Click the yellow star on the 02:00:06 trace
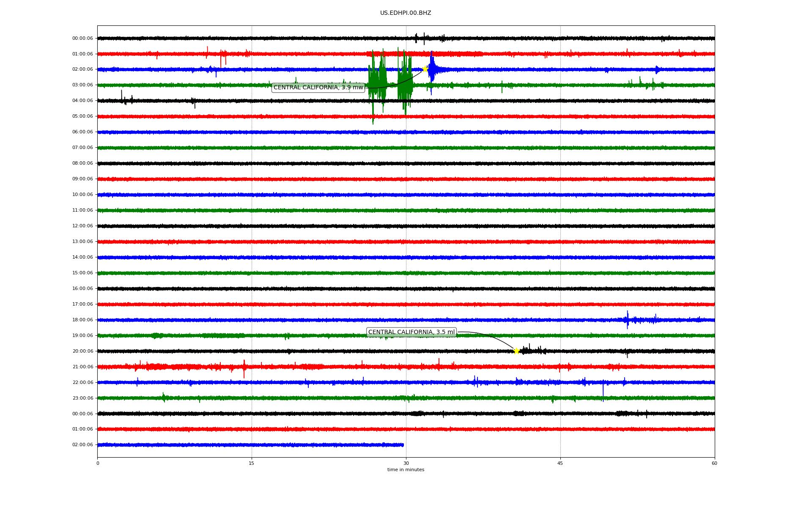812x508 pixels. coord(425,69)
